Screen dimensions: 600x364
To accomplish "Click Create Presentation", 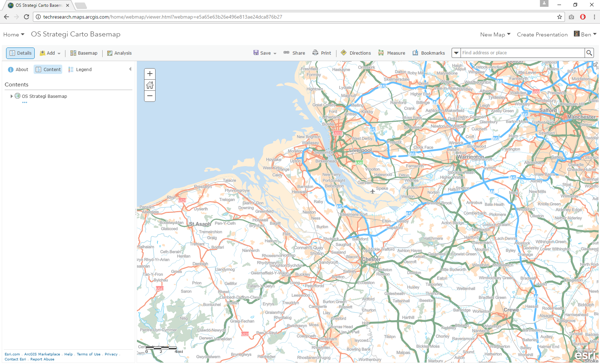I will click(x=542, y=35).
